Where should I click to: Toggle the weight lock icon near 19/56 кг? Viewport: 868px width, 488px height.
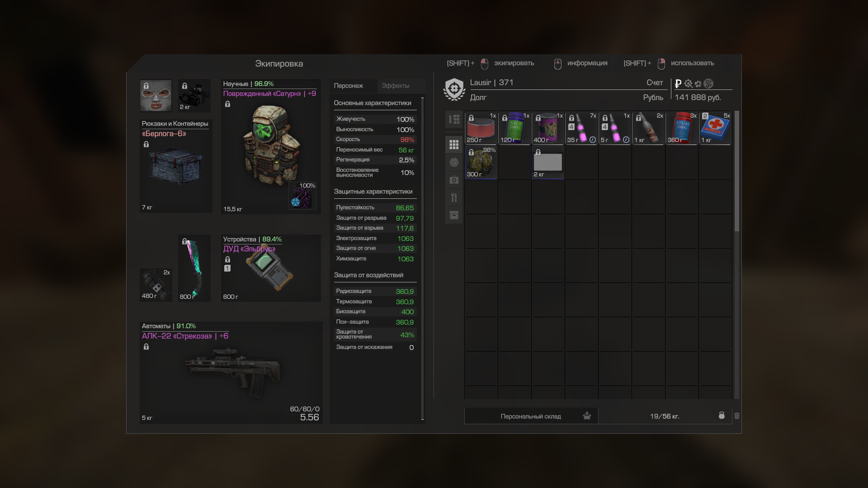tap(722, 415)
